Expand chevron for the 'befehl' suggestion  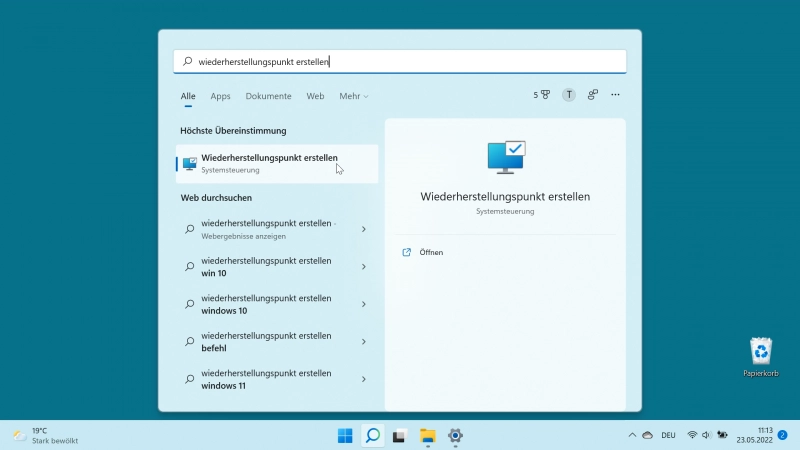coord(364,342)
